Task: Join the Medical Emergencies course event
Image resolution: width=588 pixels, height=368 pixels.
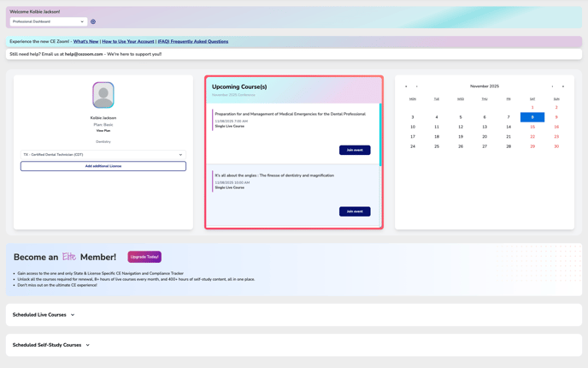Action: 354,150
